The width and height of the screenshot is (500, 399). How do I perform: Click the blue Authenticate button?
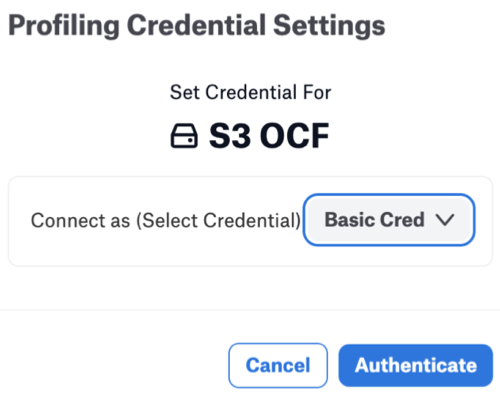click(416, 365)
